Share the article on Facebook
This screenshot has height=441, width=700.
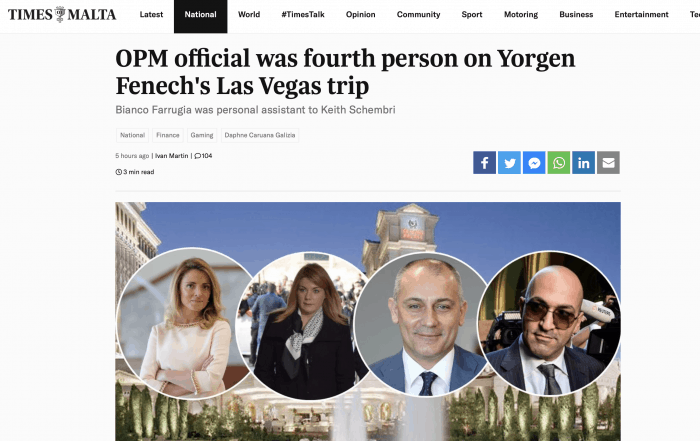tap(484, 162)
